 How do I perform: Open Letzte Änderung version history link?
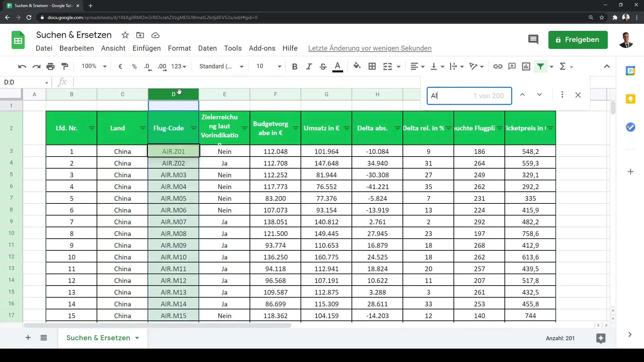pos(370,48)
